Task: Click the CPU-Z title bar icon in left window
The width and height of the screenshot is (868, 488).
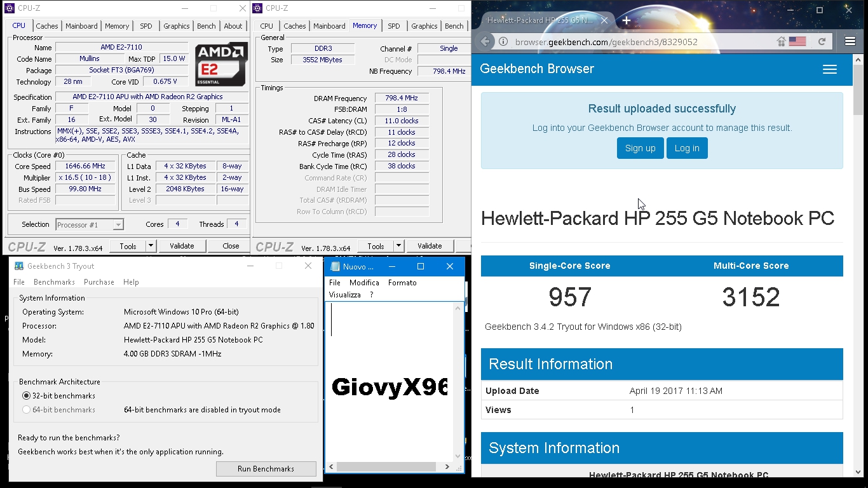Action: [x=10, y=8]
